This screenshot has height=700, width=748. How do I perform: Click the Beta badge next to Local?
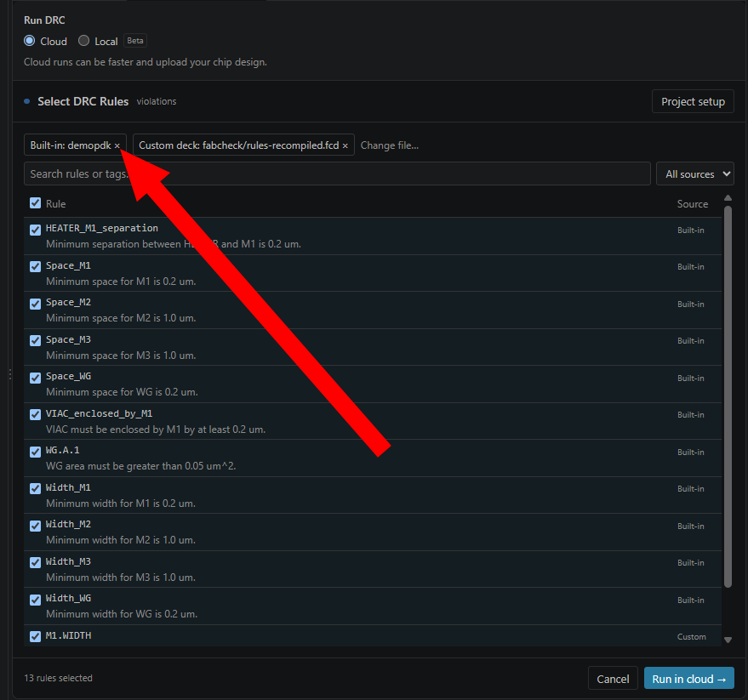(135, 41)
